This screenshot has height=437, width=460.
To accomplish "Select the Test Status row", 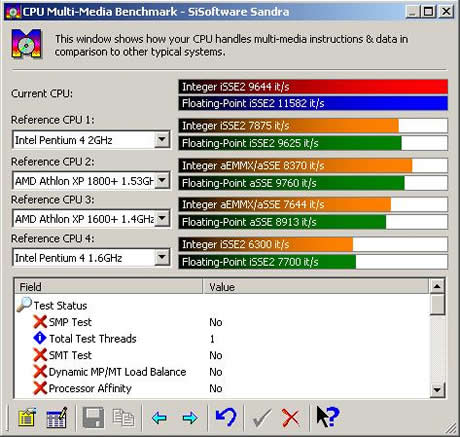I will click(222, 305).
